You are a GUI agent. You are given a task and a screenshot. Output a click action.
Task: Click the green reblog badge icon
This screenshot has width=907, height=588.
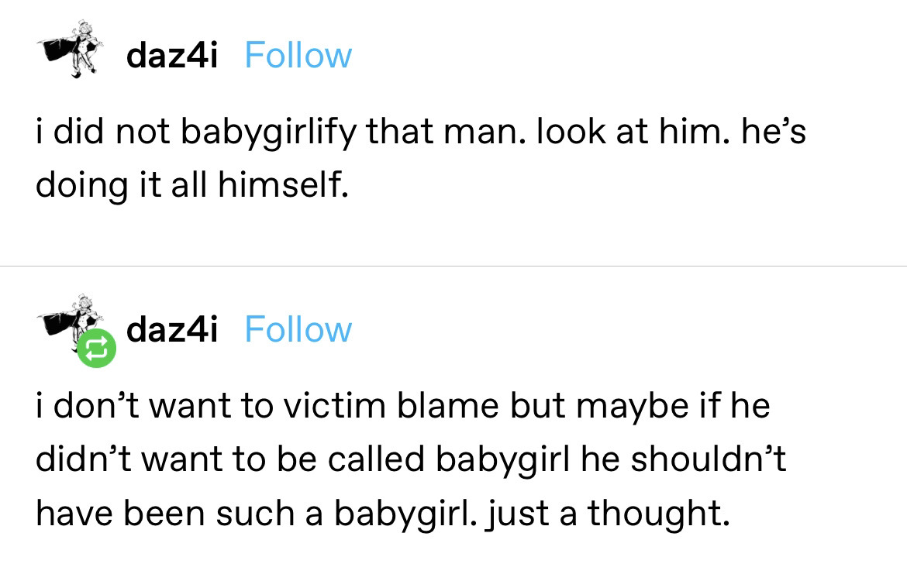pyautogui.click(x=96, y=349)
